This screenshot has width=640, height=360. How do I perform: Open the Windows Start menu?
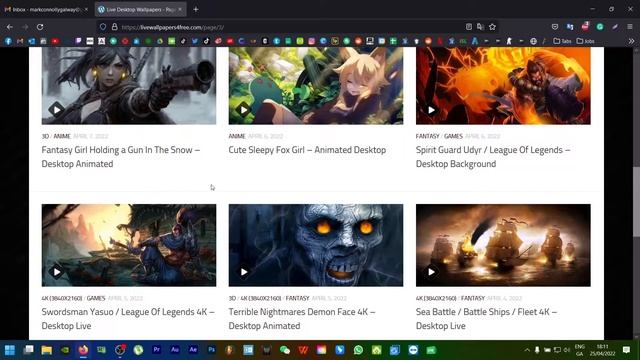(x=10, y=350)
